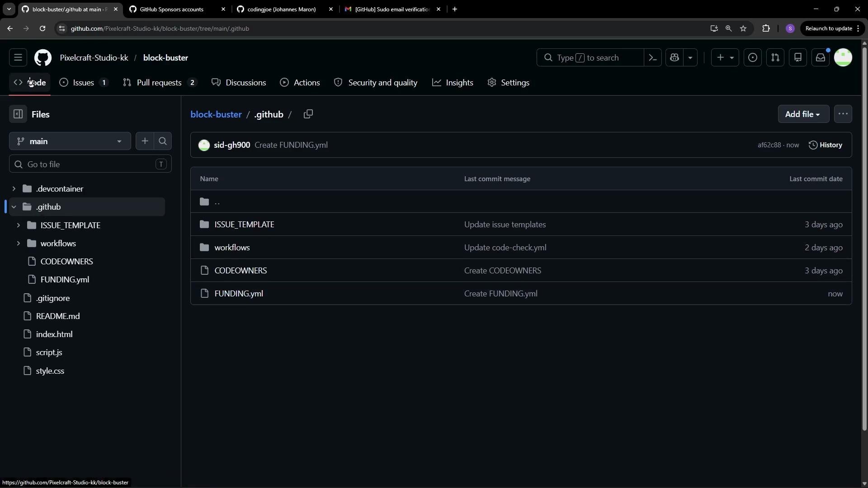Expand the .devcontainer folder
This screenshot has width=868, height=488.
click(14, 188)
